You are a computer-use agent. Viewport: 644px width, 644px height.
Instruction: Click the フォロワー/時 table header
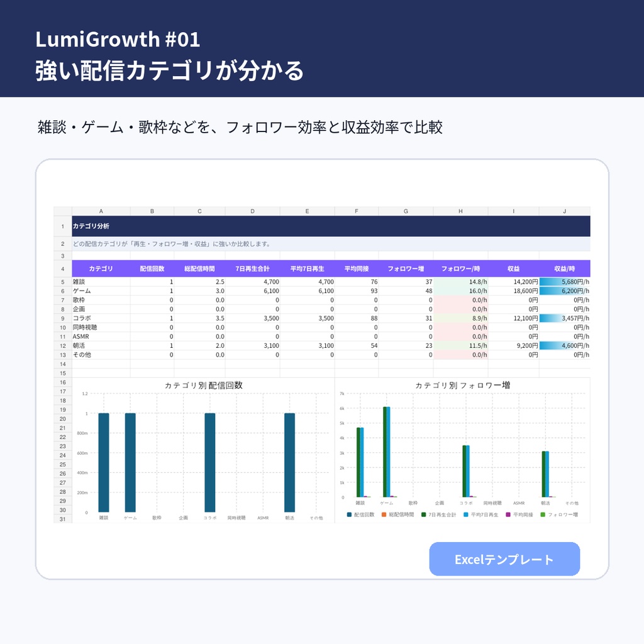pyautogui.click(x=460, y=269)
